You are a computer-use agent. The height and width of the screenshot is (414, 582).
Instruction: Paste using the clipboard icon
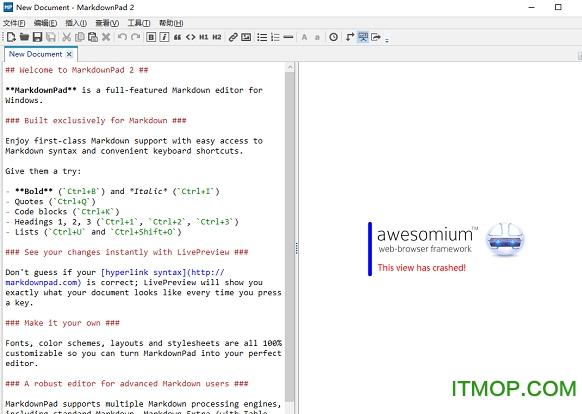(93, 37)
